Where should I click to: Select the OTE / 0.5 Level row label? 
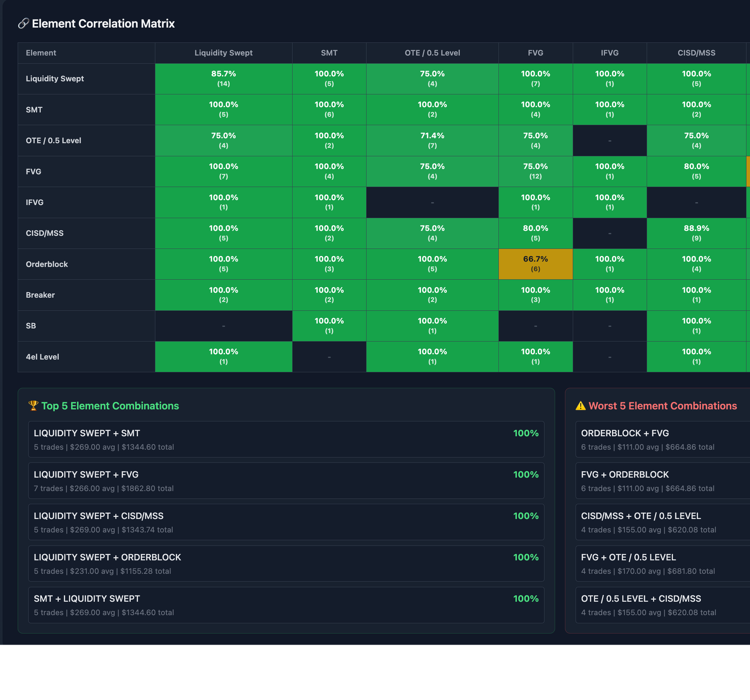53,141
